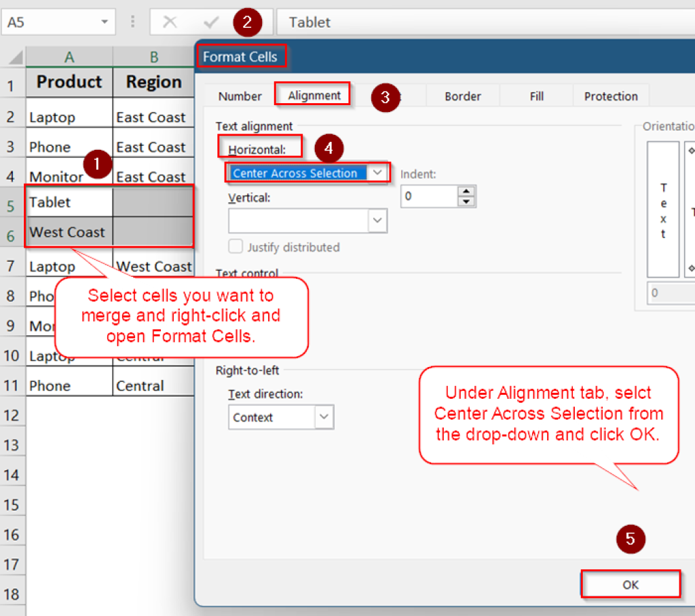Click the Enter checkmark in formula bar

coord(211,22)
